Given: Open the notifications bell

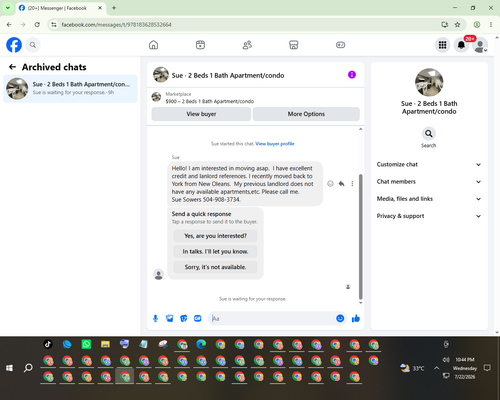Looking at the screenshot, I should [461, 45].
